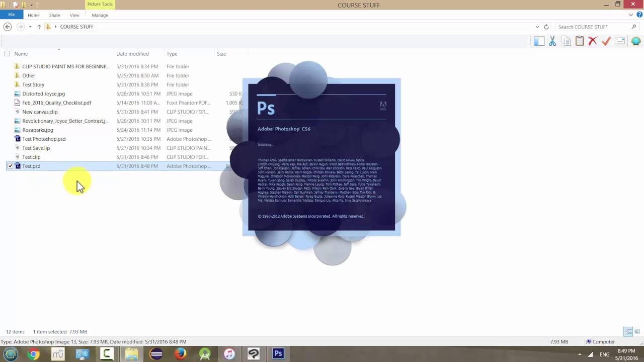Open the View ribbon tab
644x362 pixels.
click(x=74, y=15)
